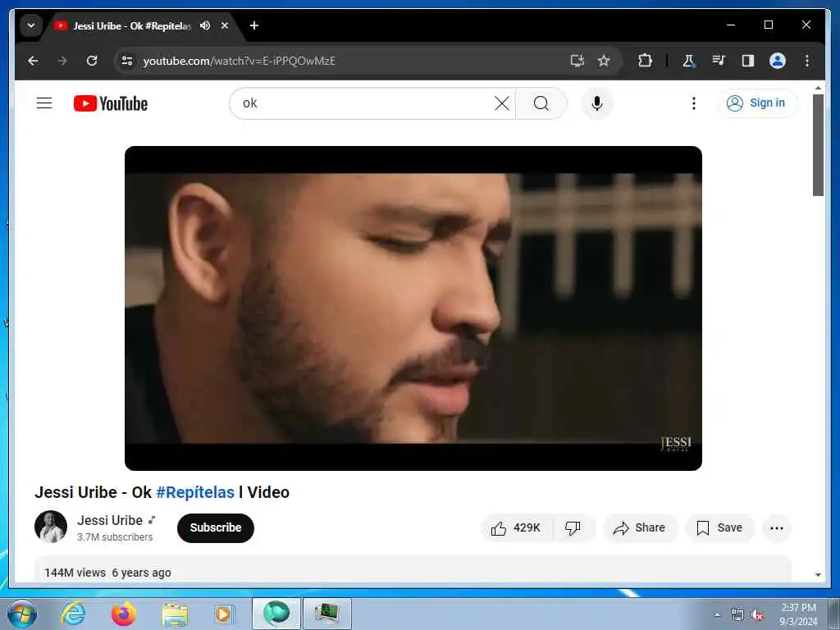Subscribe to Jessi Uribe
The height and width of the screenshot is (630, 840).
click(x=216, y=527)
